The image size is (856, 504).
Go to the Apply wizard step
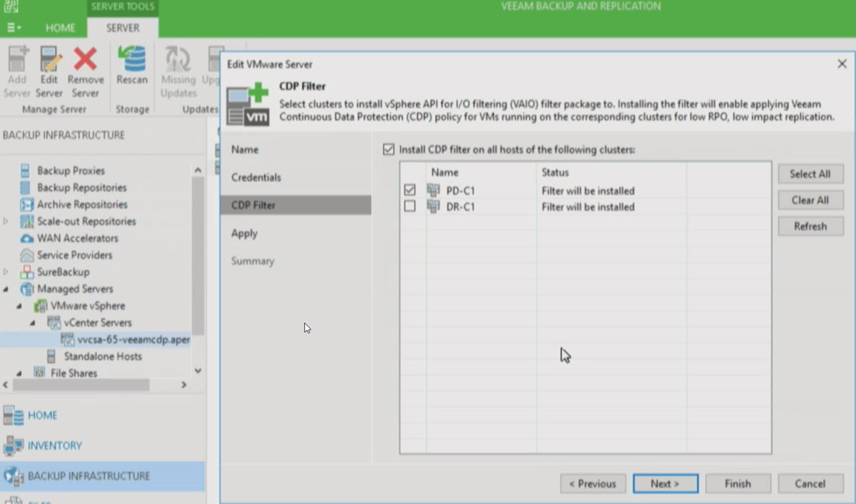[244, 233]
